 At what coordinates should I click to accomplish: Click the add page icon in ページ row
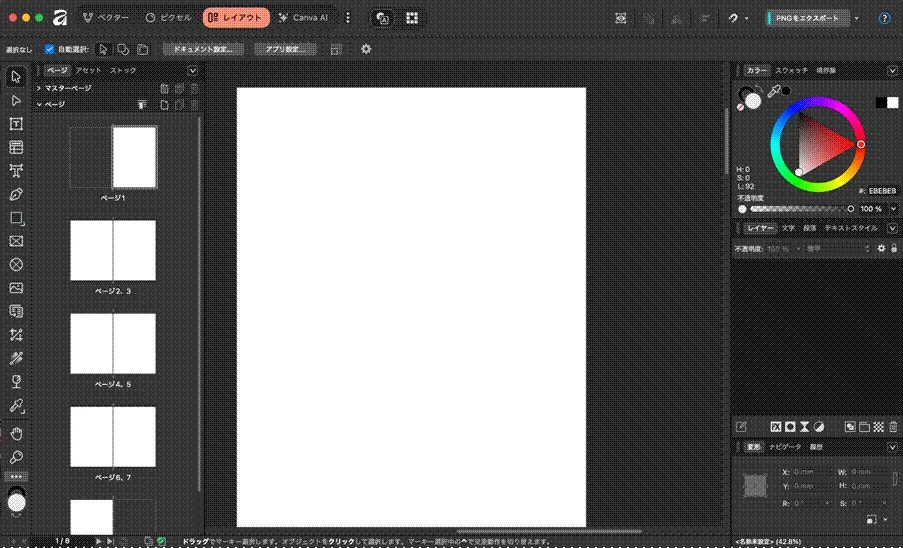(x=164, y=105)
